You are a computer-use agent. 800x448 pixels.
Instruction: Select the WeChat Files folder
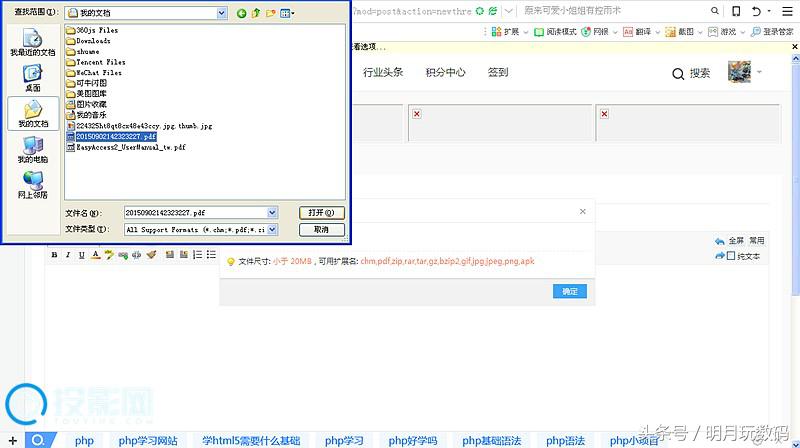[94, 72]
